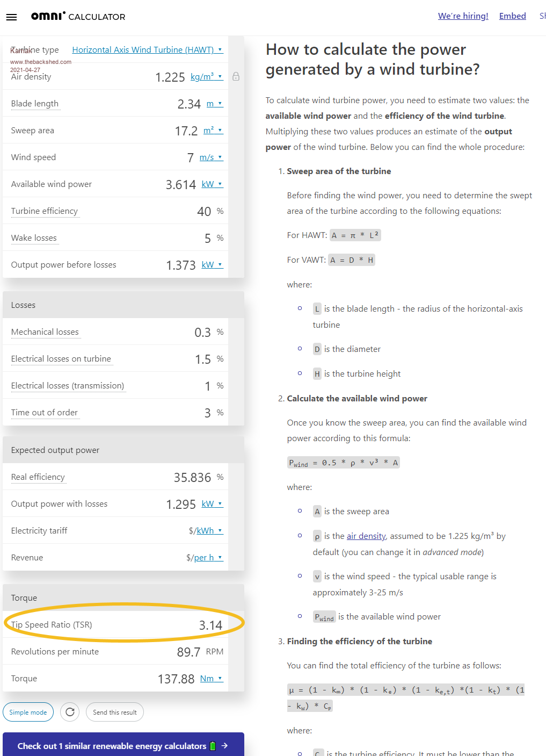
Task: Toggle Simple mode button
Action: 28,712
